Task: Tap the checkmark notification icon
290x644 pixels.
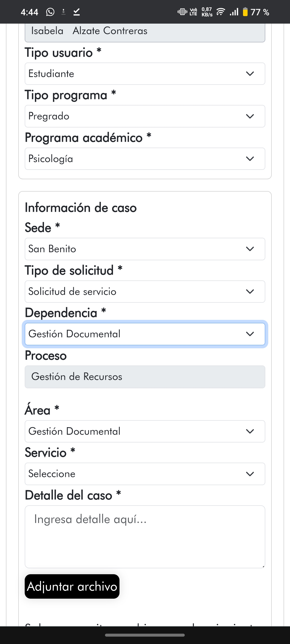Action: pyautogui.click(x=77, y=12)
